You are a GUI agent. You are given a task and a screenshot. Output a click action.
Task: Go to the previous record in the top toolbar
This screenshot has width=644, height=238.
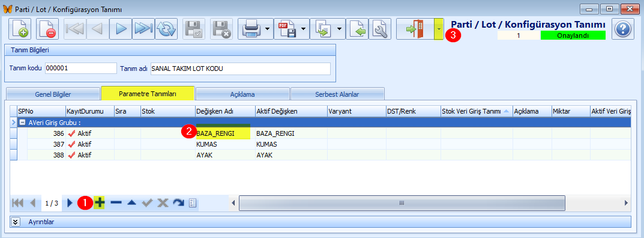point(98,29)
